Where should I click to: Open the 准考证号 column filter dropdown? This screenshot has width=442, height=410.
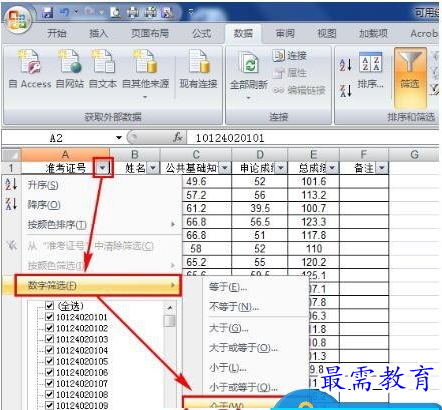tap(103, 168)
